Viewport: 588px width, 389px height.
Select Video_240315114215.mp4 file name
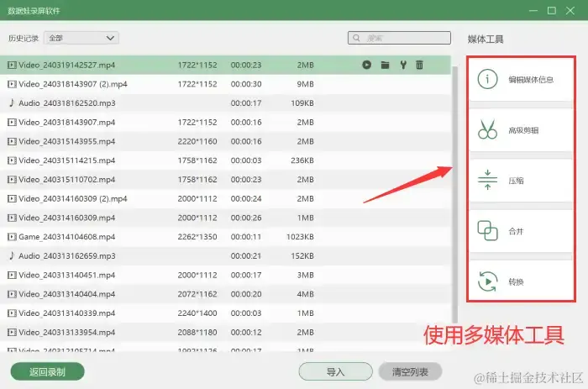[66, 160]
